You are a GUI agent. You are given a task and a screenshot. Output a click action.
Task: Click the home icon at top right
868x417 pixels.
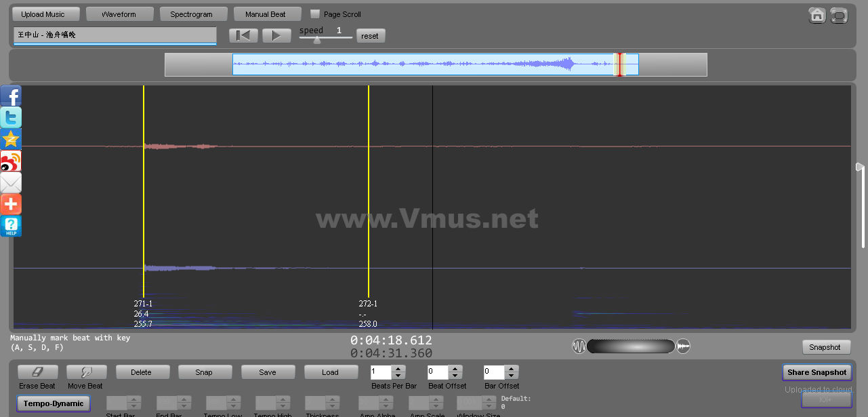pyautogui.click(x=817, y=15)
